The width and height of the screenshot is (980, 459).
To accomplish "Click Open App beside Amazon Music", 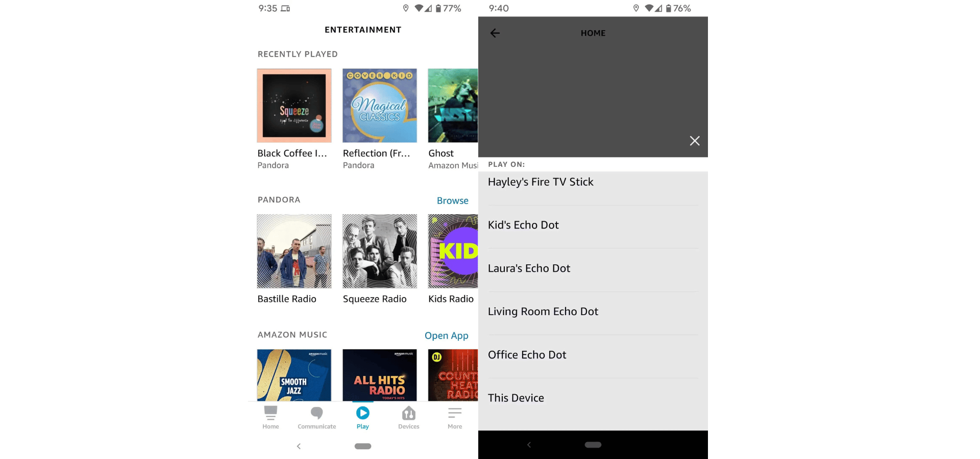I will [x=446, y=336].
